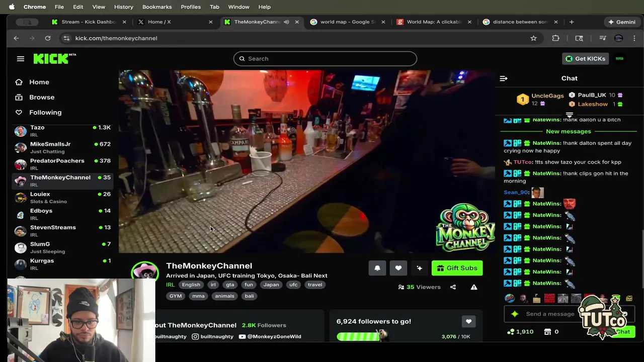Open a new browser tab
Screen dimensions: 644x362
click(x=572, y=22)
